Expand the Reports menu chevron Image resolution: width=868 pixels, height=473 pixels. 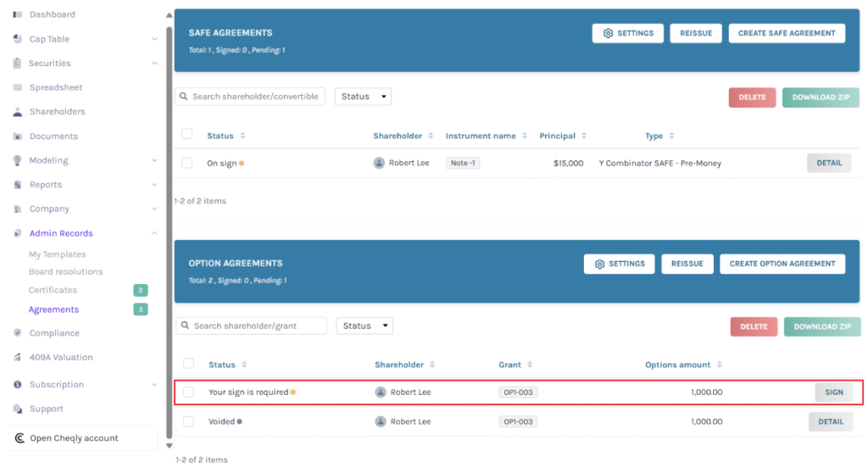pos(154,185)
